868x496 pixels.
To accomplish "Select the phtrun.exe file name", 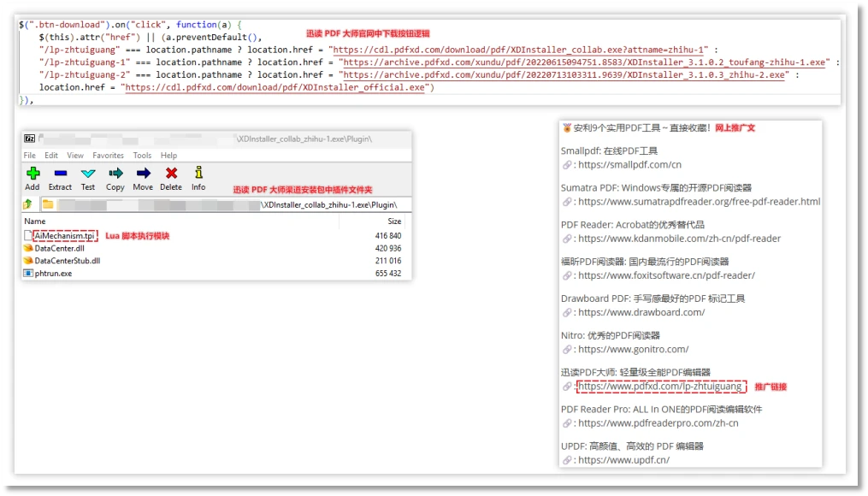I will pos(53,273).
